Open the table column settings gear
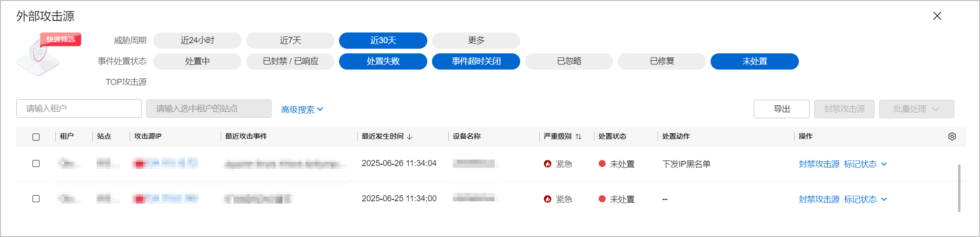 click(x=952, y=136)
